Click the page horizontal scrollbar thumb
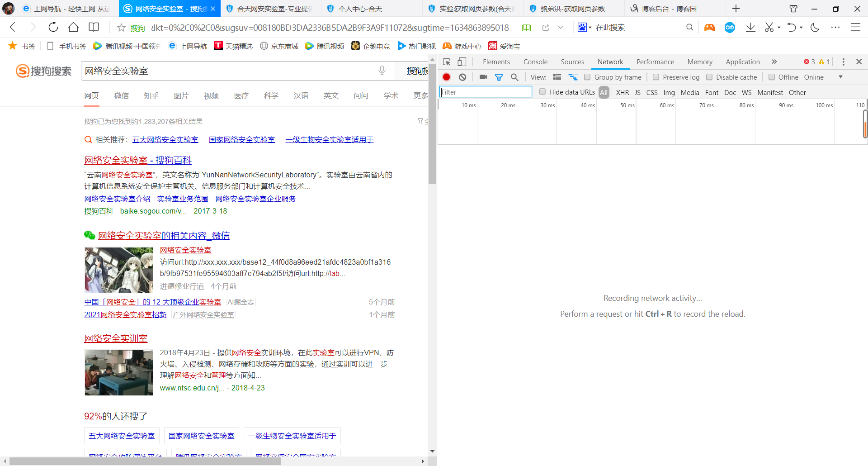 pyautogui.click(x=145, y=461)
